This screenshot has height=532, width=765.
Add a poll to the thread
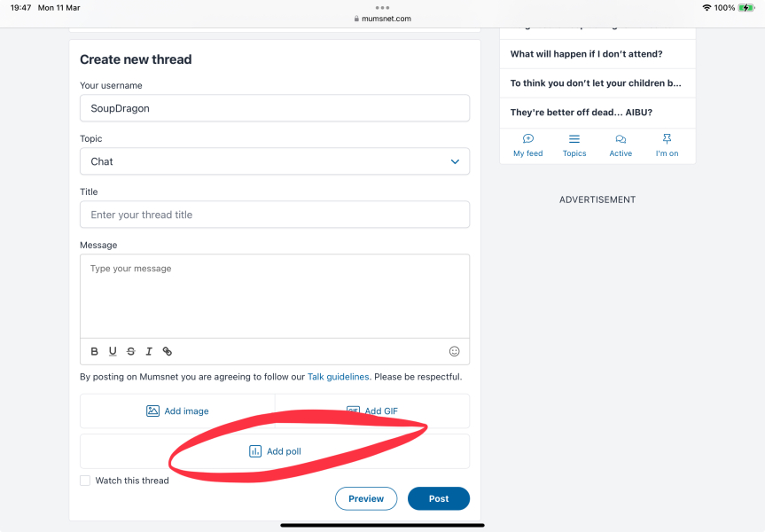(275, 451)
